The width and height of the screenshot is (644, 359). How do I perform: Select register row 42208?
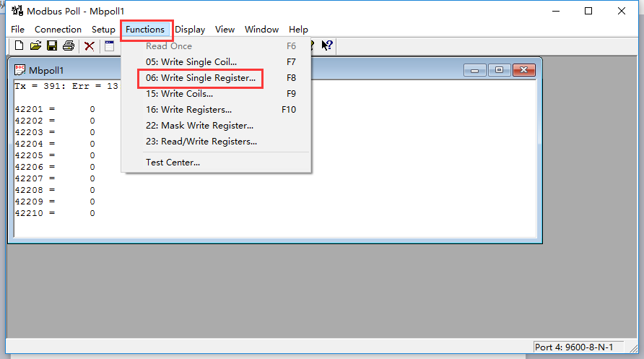click(55, 190)
